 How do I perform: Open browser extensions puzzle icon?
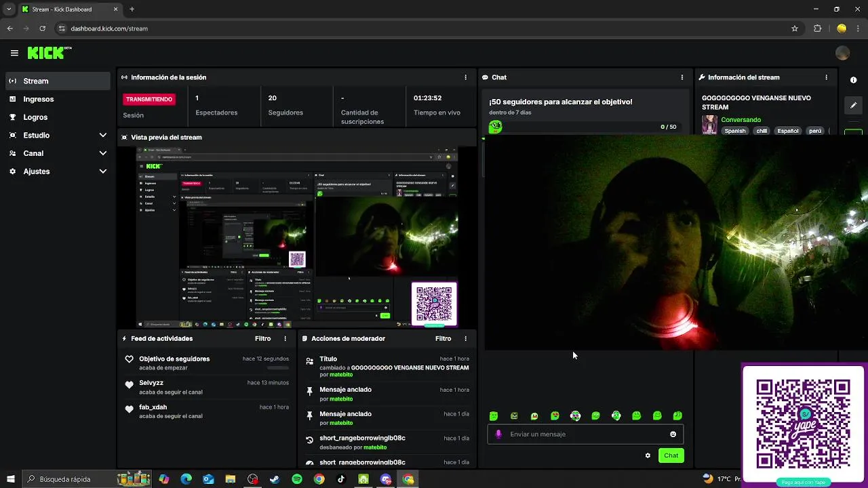817,28
